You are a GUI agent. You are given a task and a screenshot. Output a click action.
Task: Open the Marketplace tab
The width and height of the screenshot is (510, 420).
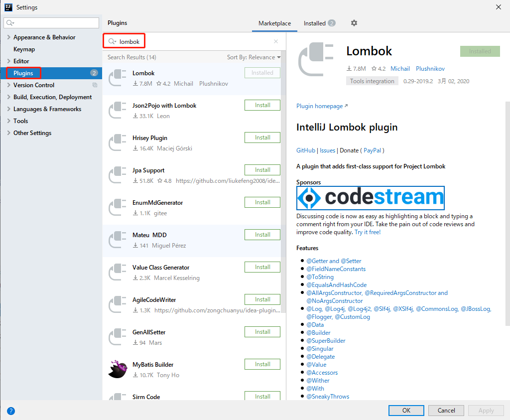(x=274, y=23)
